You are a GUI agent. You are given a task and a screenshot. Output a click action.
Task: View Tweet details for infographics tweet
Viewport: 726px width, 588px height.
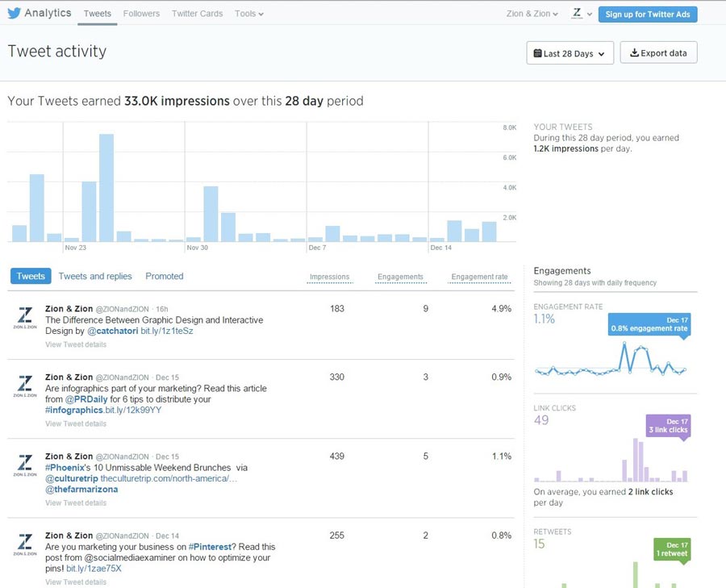(x=76, y=423)
